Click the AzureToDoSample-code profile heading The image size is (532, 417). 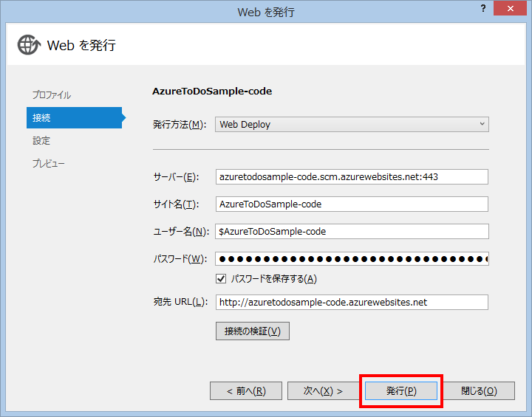[212, 92]
